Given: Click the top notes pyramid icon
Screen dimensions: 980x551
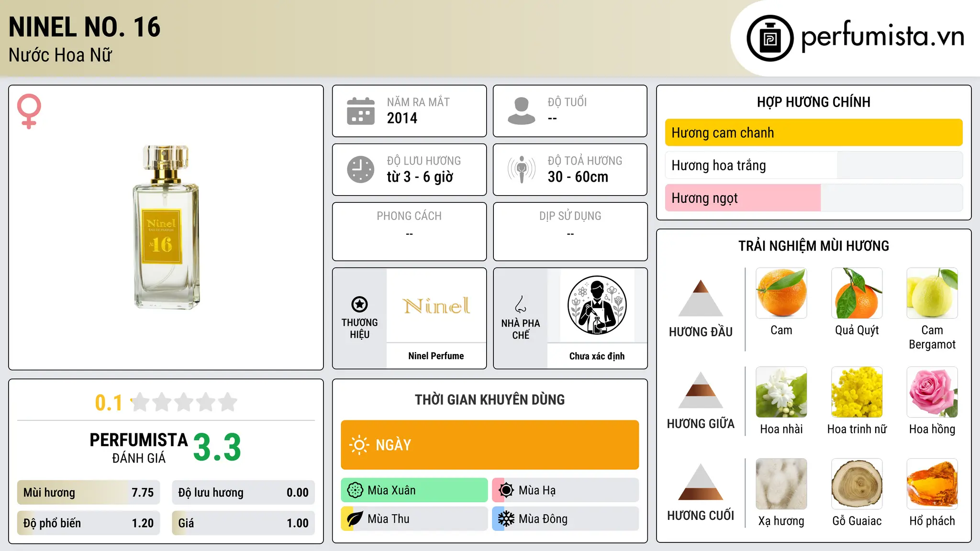Looking at the screenshot, I should click(701, 298).
